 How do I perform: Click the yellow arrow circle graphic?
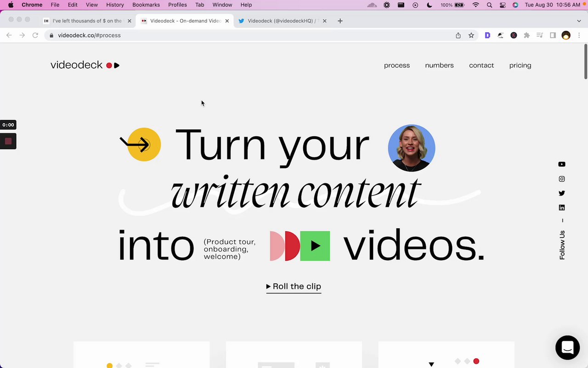[143, 144]
